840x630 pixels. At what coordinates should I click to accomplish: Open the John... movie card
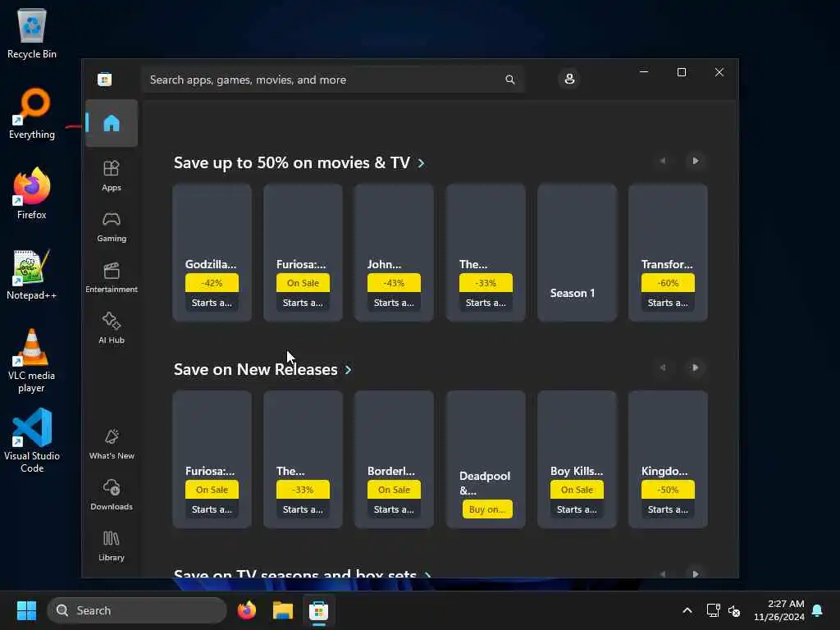pos(395,253)
